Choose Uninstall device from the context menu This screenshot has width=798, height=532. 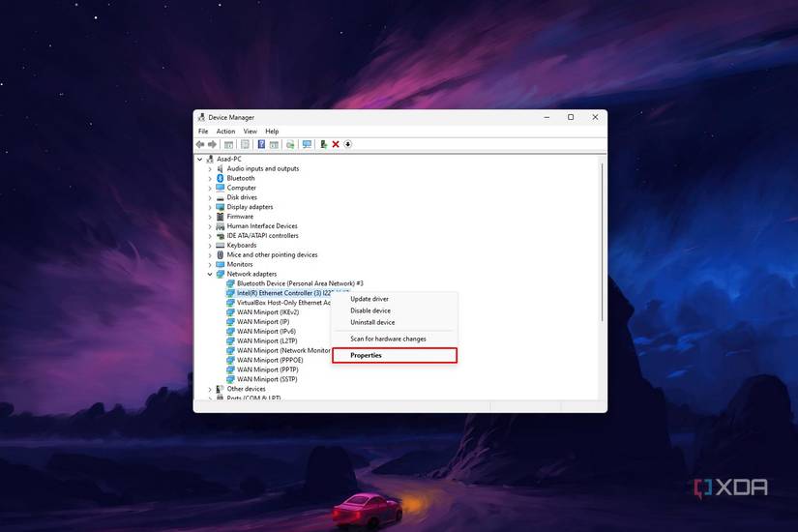tap(395, 322)
